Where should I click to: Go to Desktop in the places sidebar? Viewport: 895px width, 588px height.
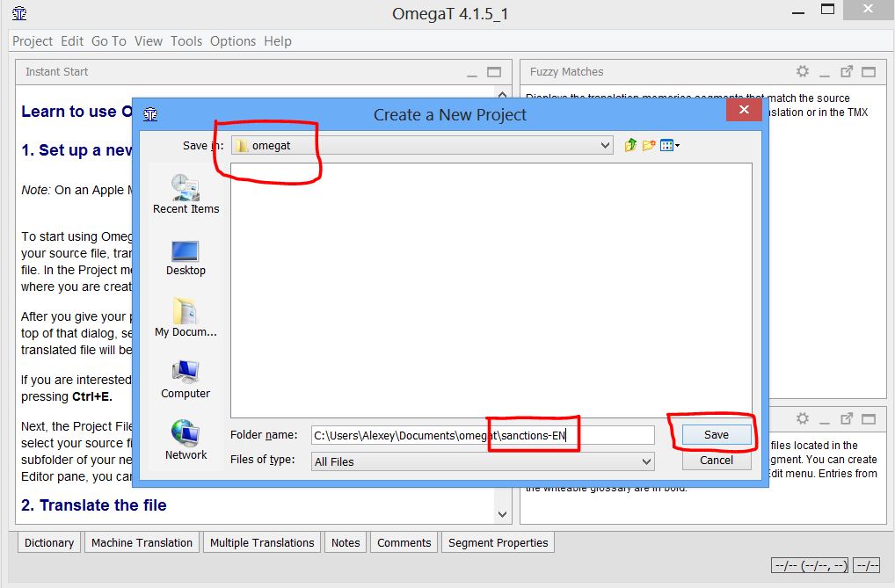(186, 258)
